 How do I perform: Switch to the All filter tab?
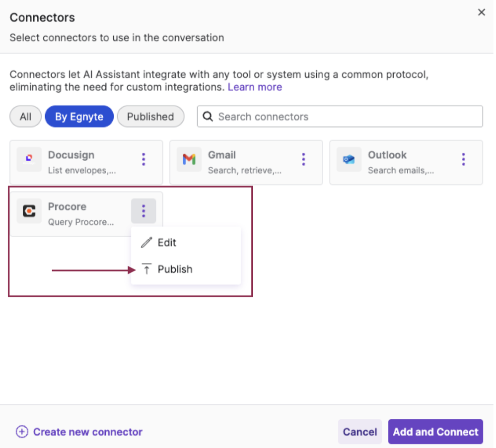25,117
